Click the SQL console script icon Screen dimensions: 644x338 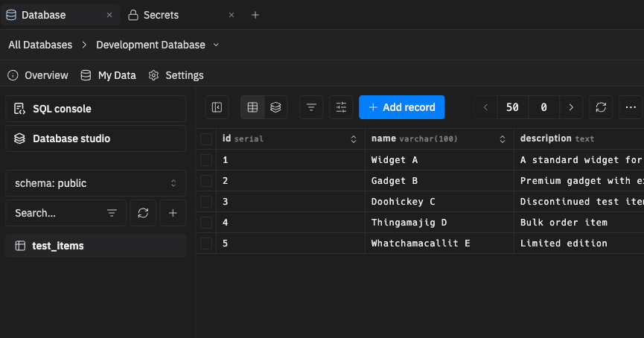(19, 109)
